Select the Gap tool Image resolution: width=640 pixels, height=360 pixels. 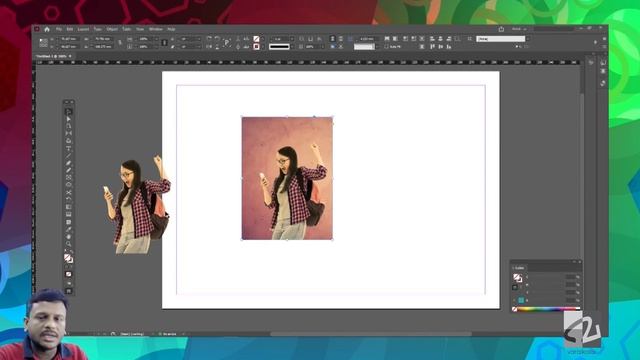69,133
